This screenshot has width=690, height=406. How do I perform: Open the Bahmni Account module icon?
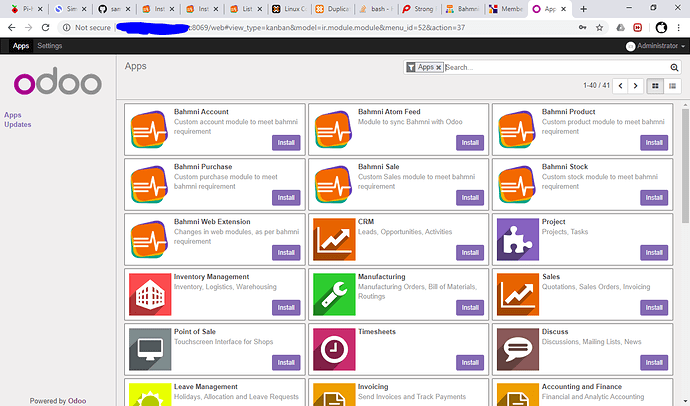(x=150, y=129)
